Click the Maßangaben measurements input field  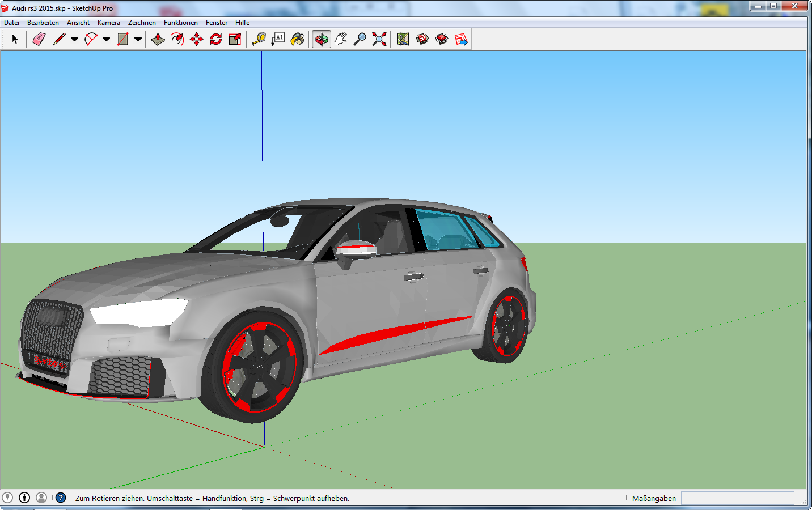click(737, 498)
